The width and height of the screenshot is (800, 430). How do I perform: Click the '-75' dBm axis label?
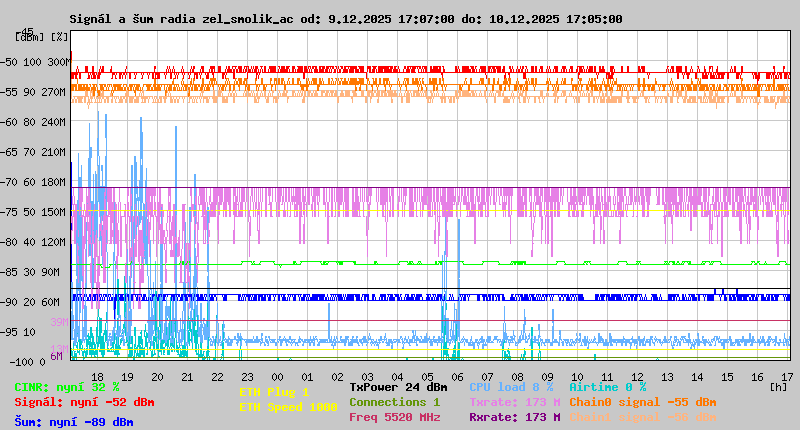9,212
